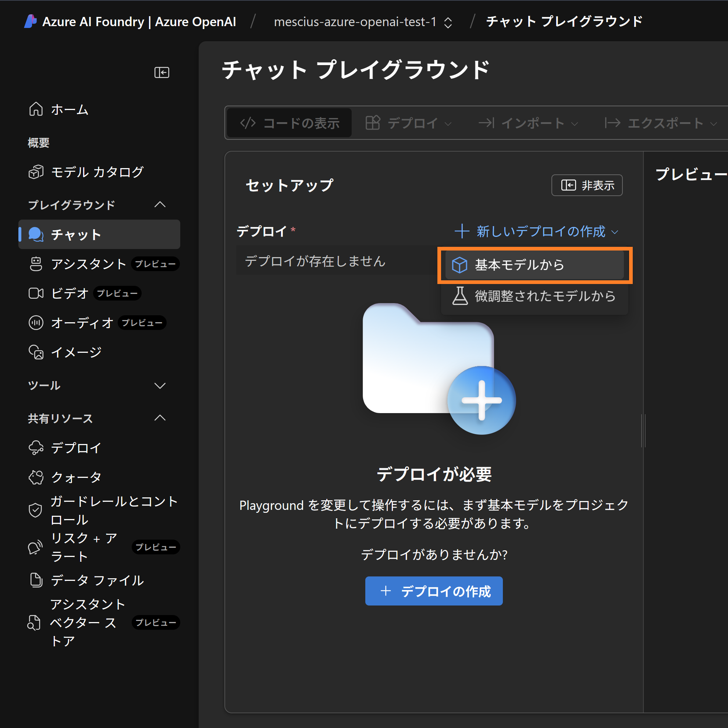Image resolution: width=728 pixels, height=728 pixels.
Task: Click Azure AI Foundry | Azure OpenAI breadcrumb
Action: pyautogui.click(x=139, y=21)
